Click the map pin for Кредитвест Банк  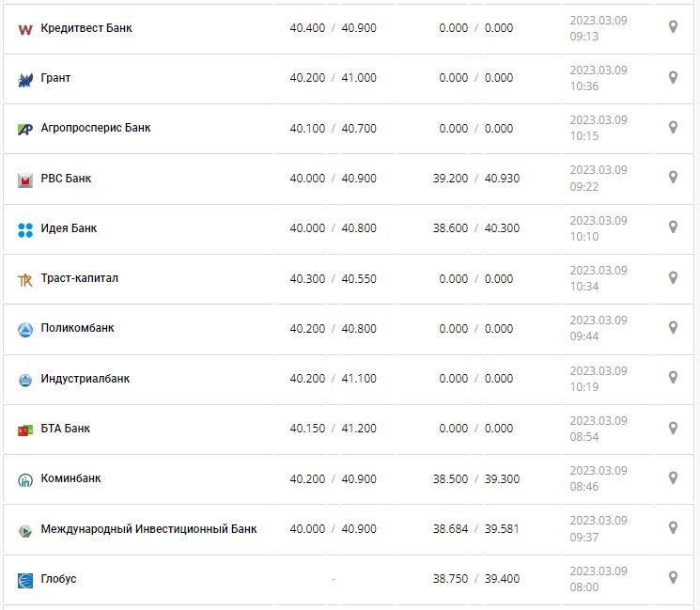point(673,27)
